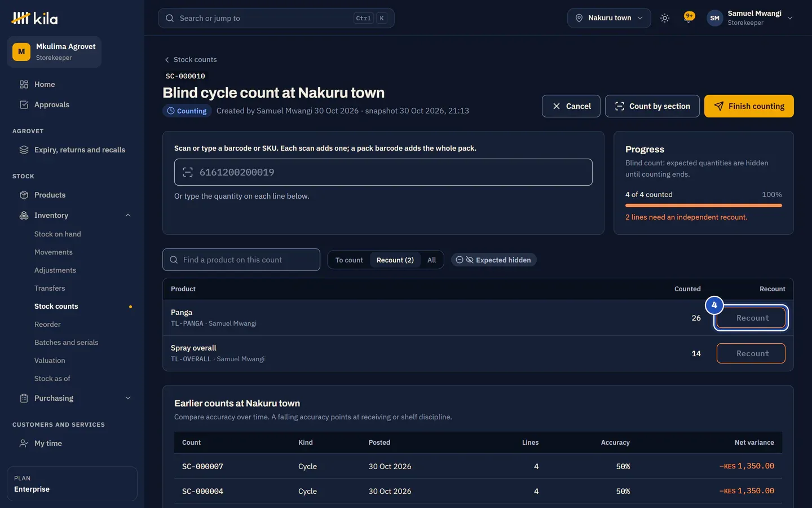The image size is (812, 508).
Task: Toggle light theme with the sun icon
Action: pos(665,18)
